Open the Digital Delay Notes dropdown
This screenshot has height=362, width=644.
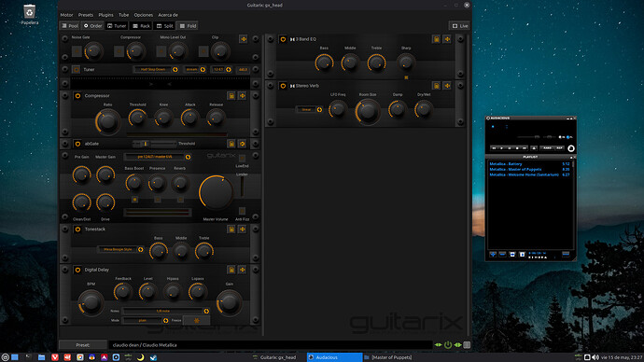click(x=166, y=311)
